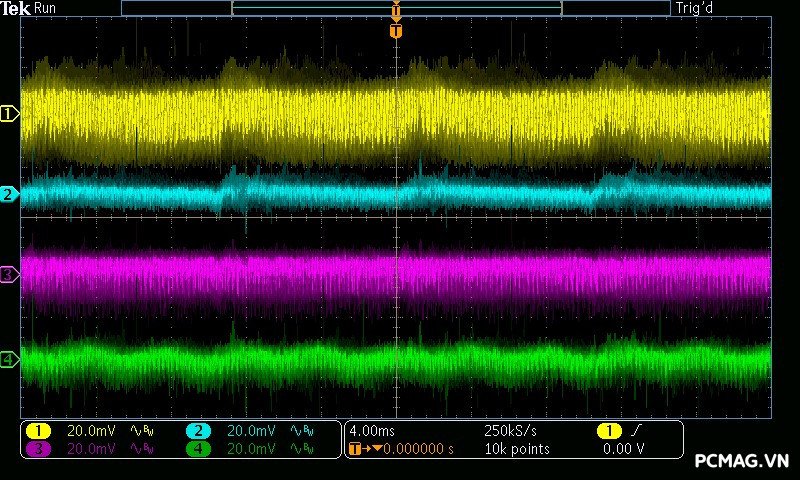The image size is (800, 480).
Task: Click the Run acquisition status label
Action: (x=46, y=8)
